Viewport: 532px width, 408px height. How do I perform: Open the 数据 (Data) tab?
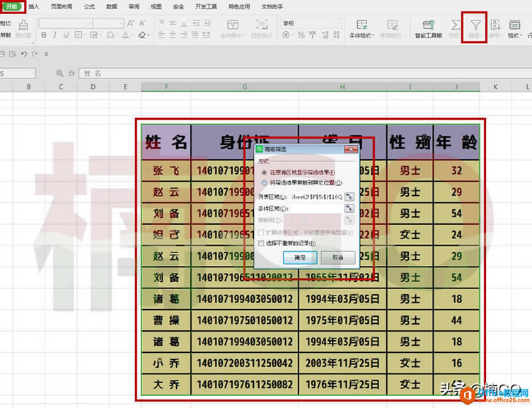112,6
